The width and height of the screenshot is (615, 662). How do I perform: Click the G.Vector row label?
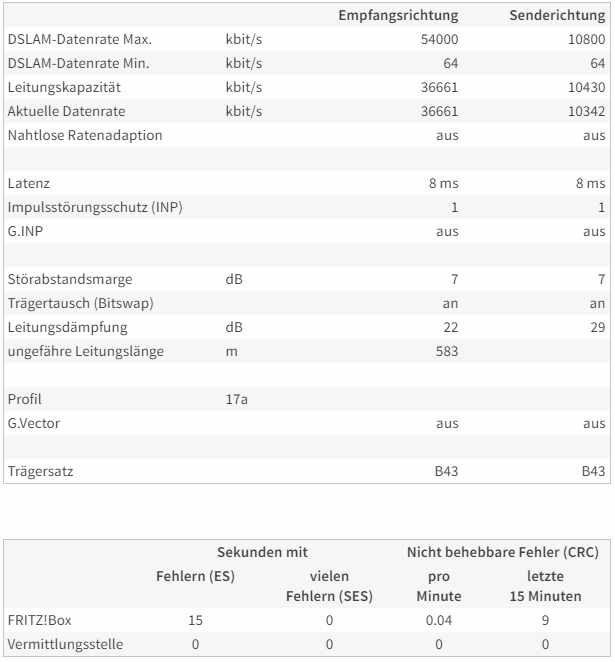34,423
